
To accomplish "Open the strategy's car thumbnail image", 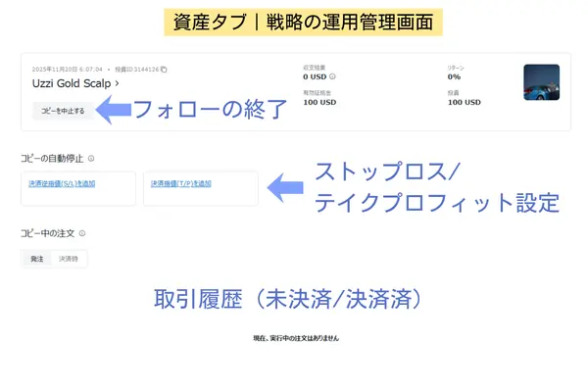I will (x=541, y=83).
